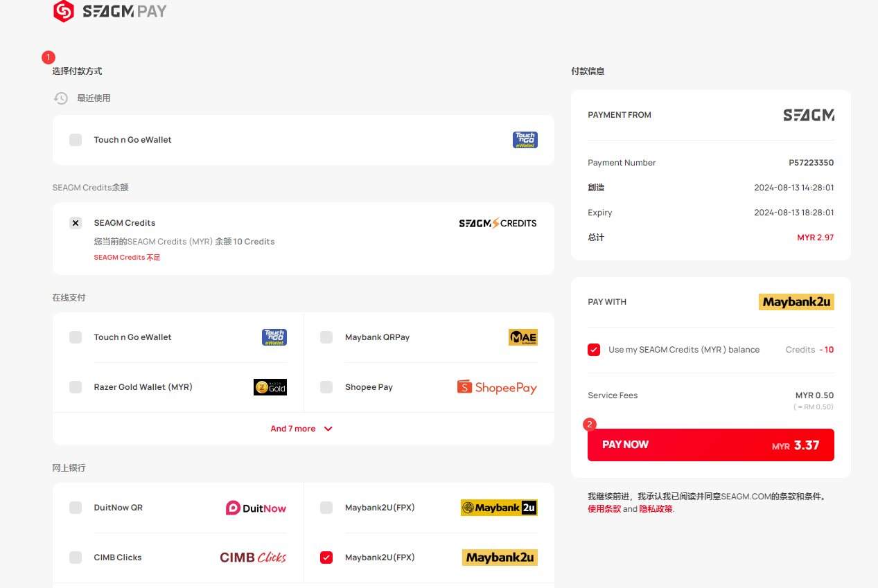Click the DuitNow QR label
Screen dimensions: 878x588
click(x=118, y=508)
